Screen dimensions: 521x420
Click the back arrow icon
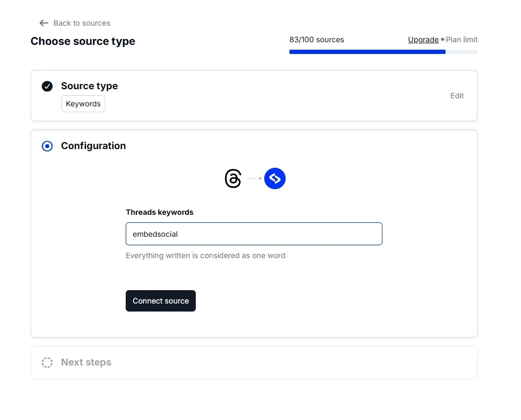[44, 23]
